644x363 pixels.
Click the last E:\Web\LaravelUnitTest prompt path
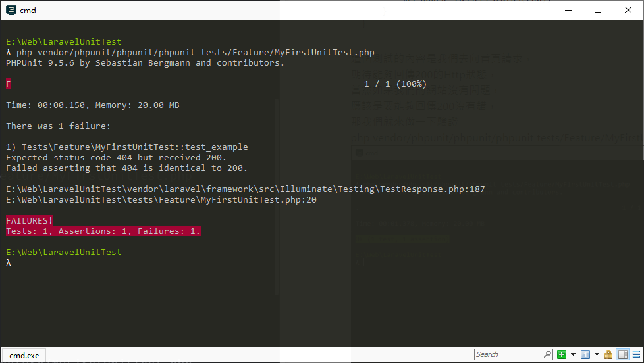click(64, 253)
